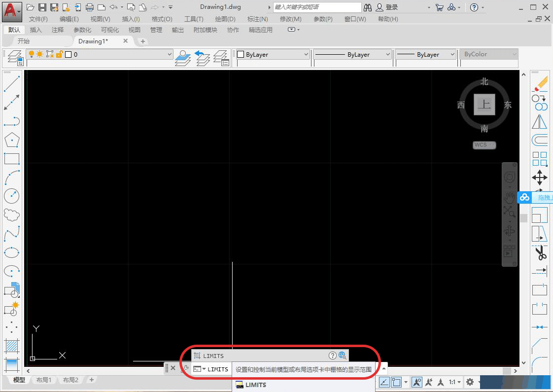Select the Array tool
The height and width of the screenshot is (392, 553).
click(x=540, y=159)
